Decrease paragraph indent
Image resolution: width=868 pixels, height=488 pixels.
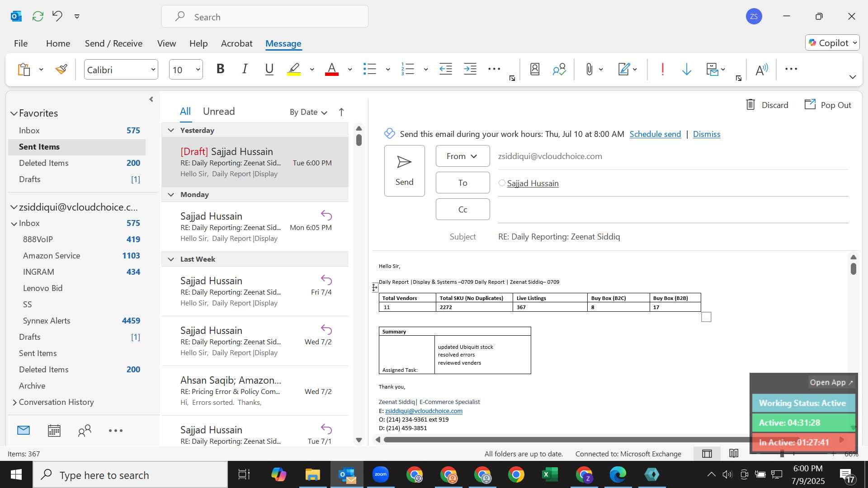446,69
